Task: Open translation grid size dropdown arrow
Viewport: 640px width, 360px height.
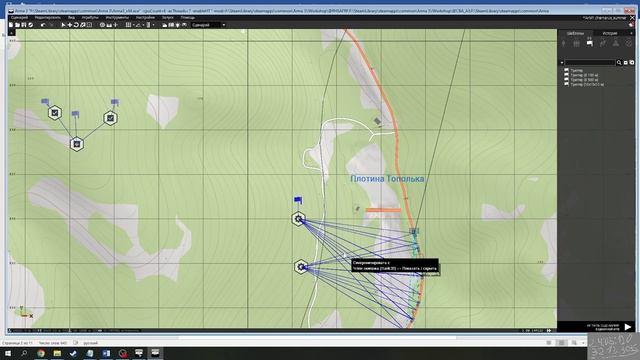Action: [x=133, y=25]
